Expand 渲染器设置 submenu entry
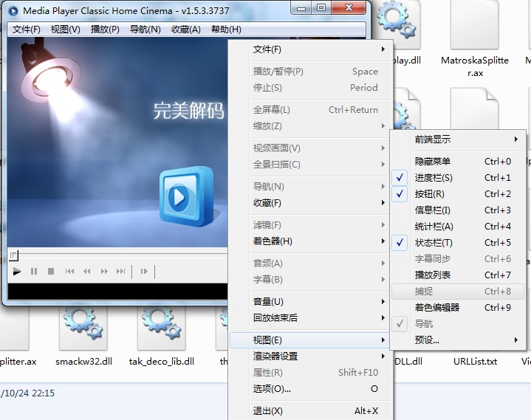531x420 pixels. click(310, 356)
